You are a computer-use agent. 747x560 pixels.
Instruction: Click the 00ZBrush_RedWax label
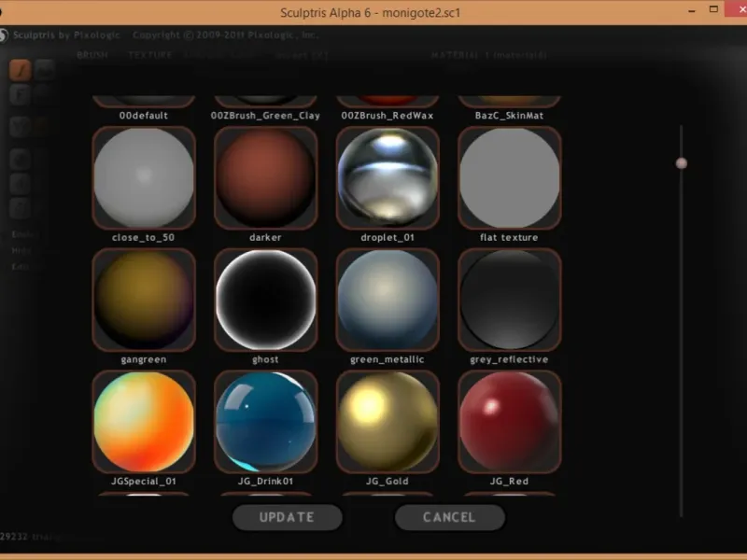point(388,115)
